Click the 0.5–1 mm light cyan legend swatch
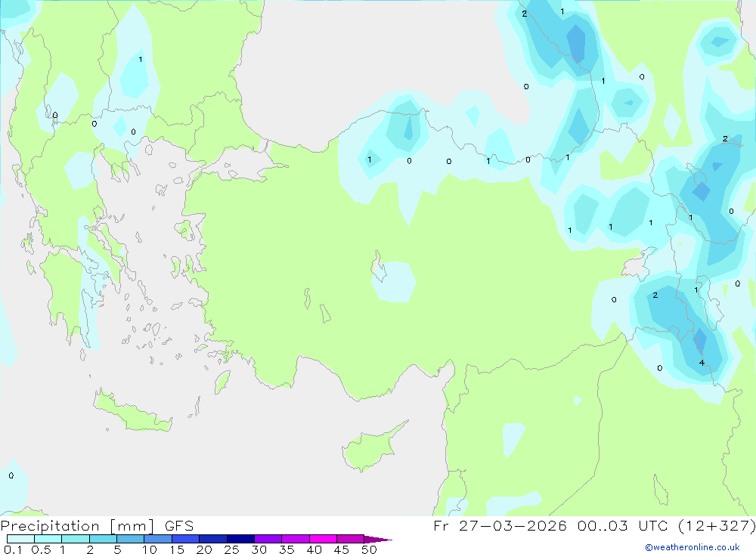This screenshot has width=756, height=554. tap(48, 539)
